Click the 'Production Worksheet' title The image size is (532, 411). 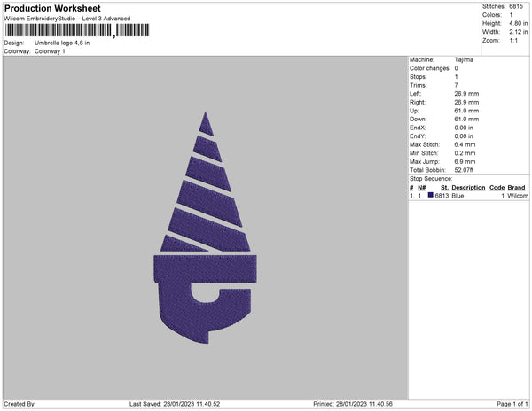pos(52,8)
